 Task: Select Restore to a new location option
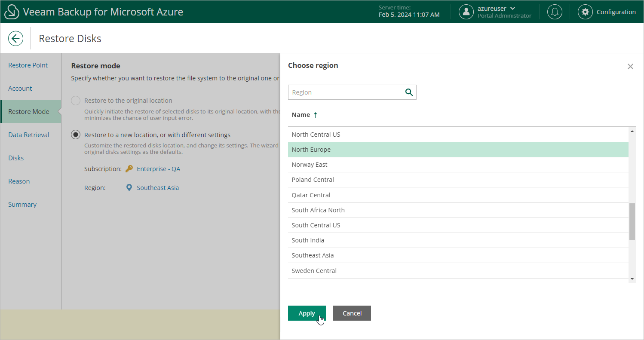[x=76, y=135]
